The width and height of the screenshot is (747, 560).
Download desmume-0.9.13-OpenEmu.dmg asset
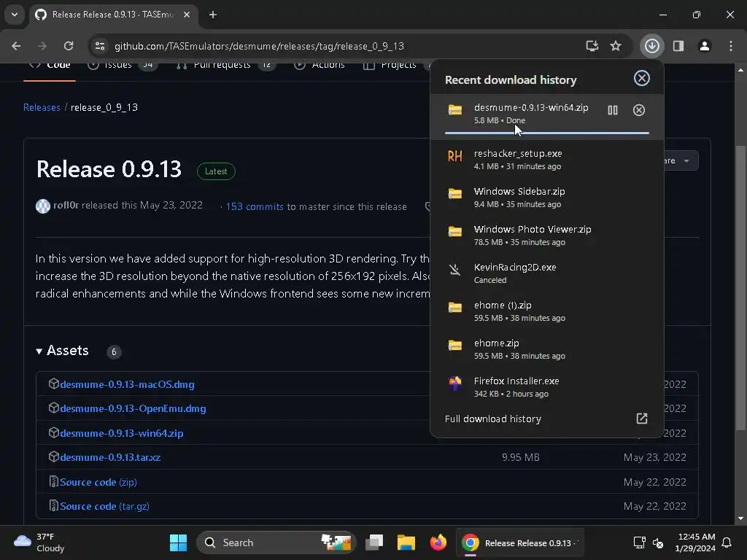click(x=133, y=408)
